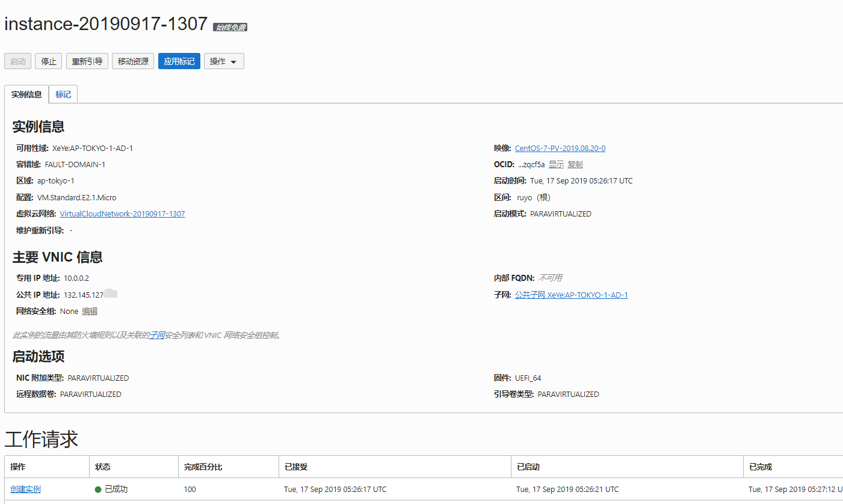Select the 实例信息 tab
The height and width of the screenshot is (504, 843).
click(26, 94)
